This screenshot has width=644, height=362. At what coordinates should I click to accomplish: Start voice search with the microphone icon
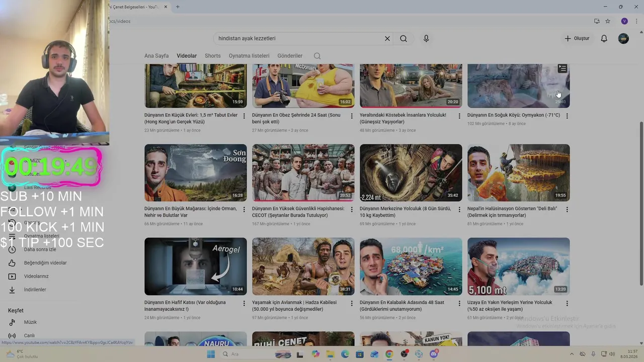click(426, 38)
